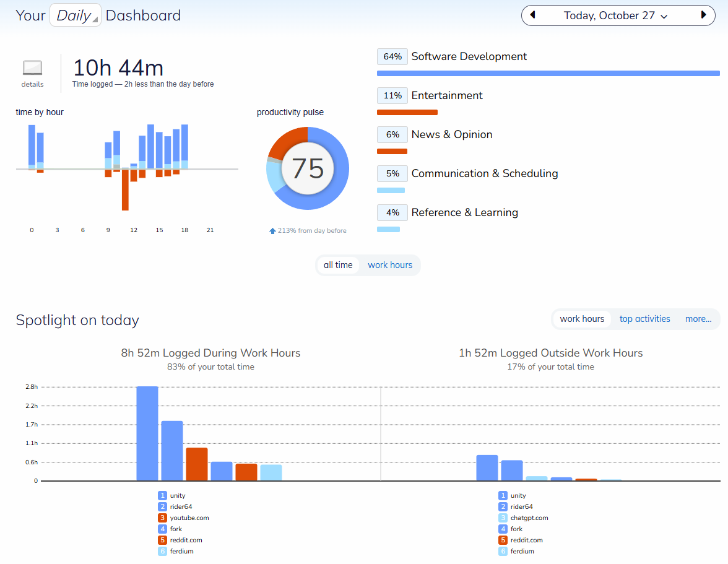Go to next day arrow
The image size is (728, 564).
[703, 15]
